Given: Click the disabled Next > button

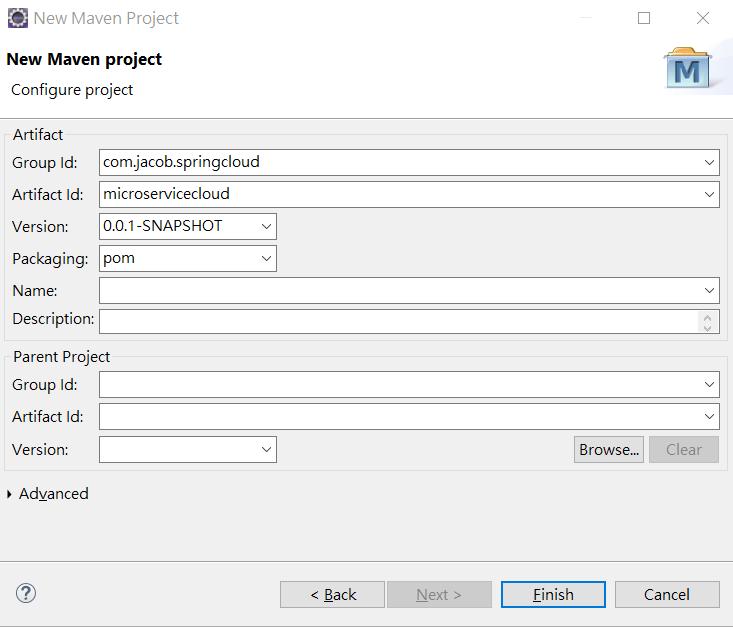Looking at the screenshot, I should click(439, 594).
